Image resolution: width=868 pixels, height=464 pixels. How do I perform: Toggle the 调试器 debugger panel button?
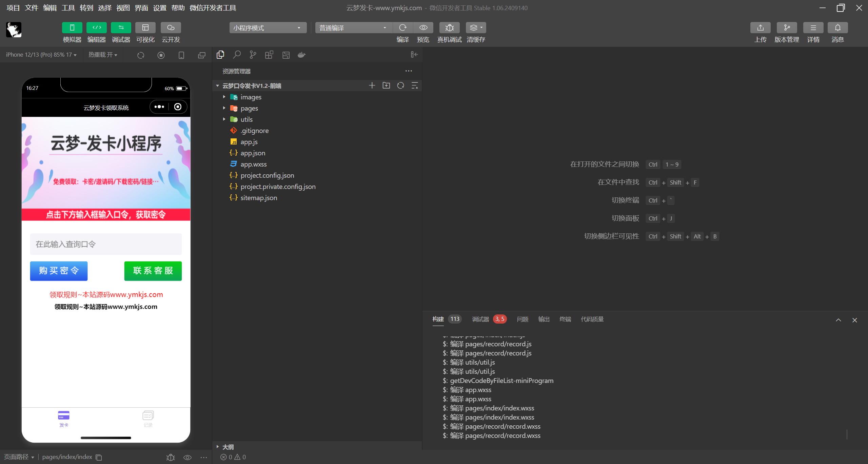point(121,27)
